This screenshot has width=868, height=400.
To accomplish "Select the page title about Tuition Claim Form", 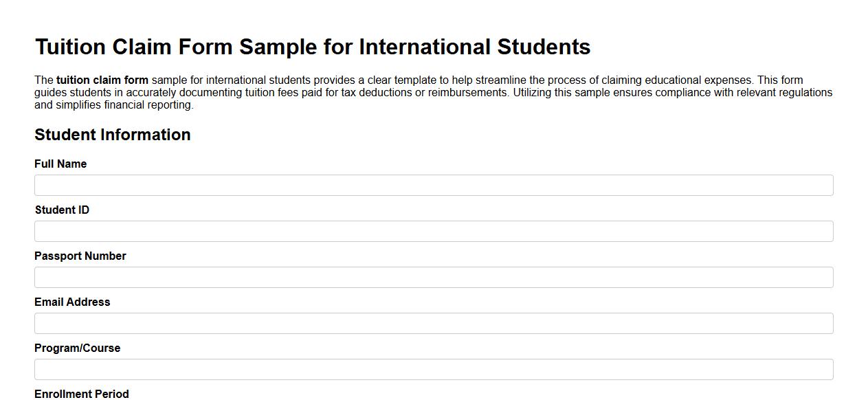I will (313, 47).
